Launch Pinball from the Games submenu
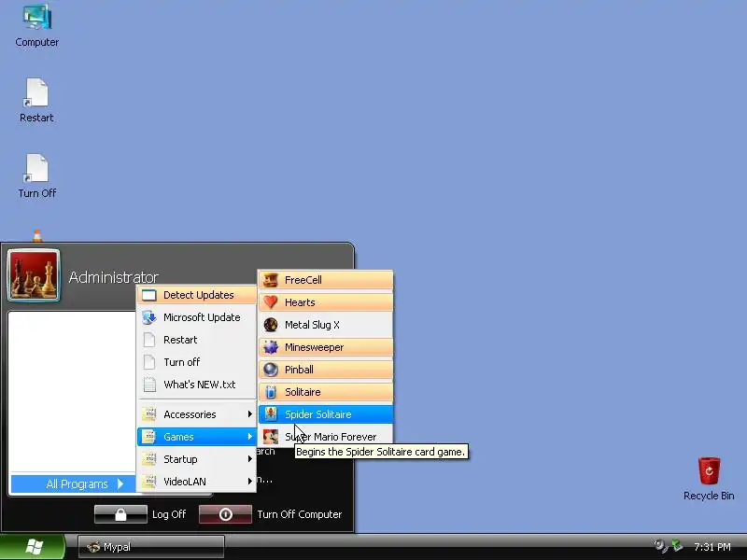The image size is (747, 560). tap(326, 370)
